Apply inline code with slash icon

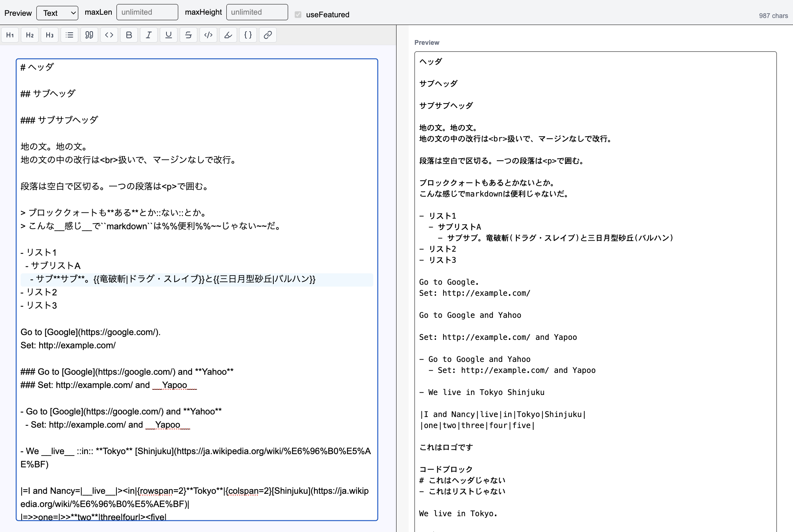coord(208,35)
